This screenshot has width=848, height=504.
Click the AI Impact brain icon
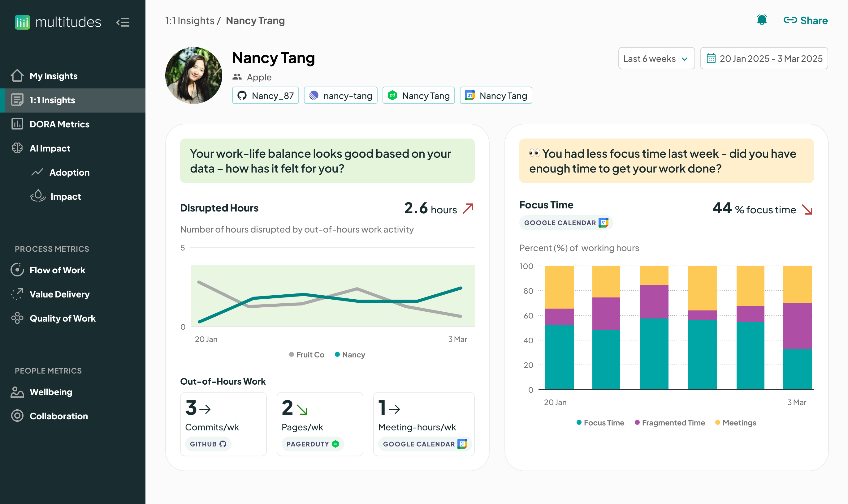pos(17,148)
